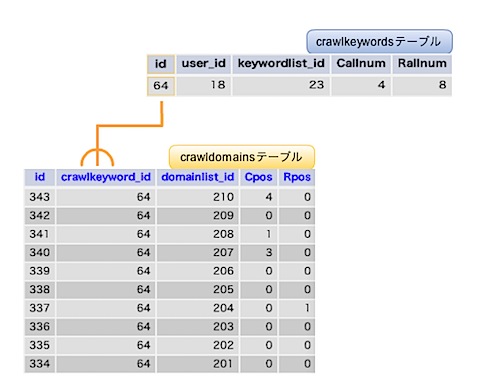Click id cell 341

(40, 234)
